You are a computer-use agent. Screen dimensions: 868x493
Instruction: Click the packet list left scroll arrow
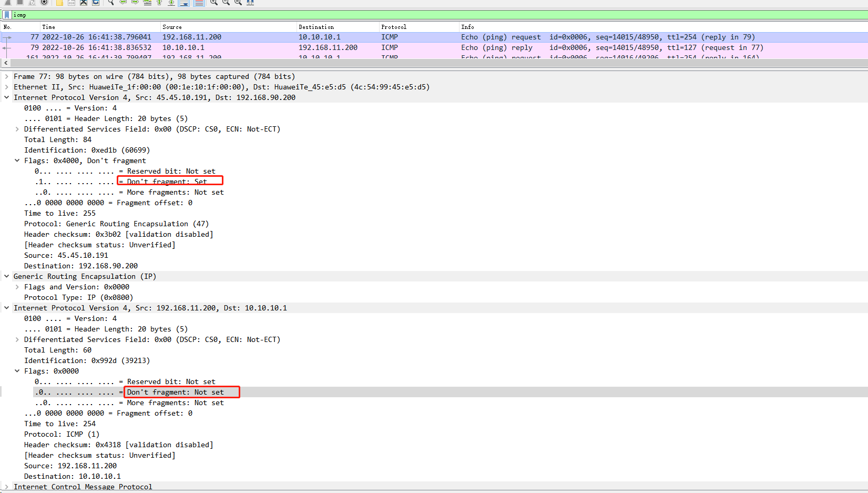(6, 63)
